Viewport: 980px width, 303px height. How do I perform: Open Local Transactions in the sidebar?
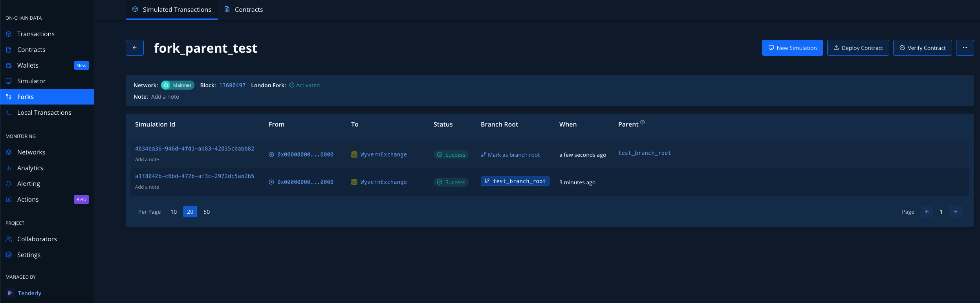point(47,112)
